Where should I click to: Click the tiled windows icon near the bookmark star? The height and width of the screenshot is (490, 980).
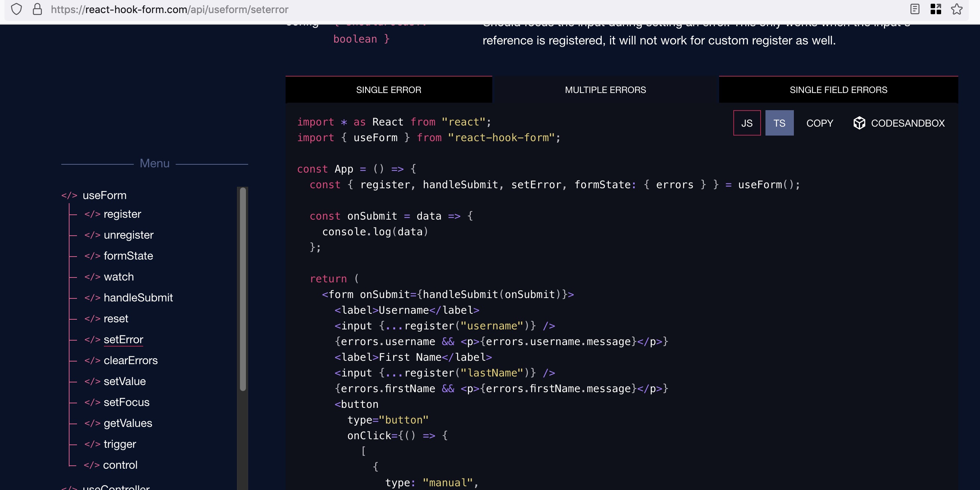tap(936, 9)
